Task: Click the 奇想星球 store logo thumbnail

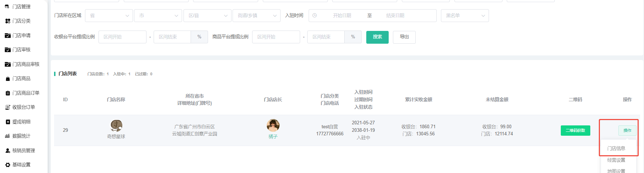Action: pos(116,126)
